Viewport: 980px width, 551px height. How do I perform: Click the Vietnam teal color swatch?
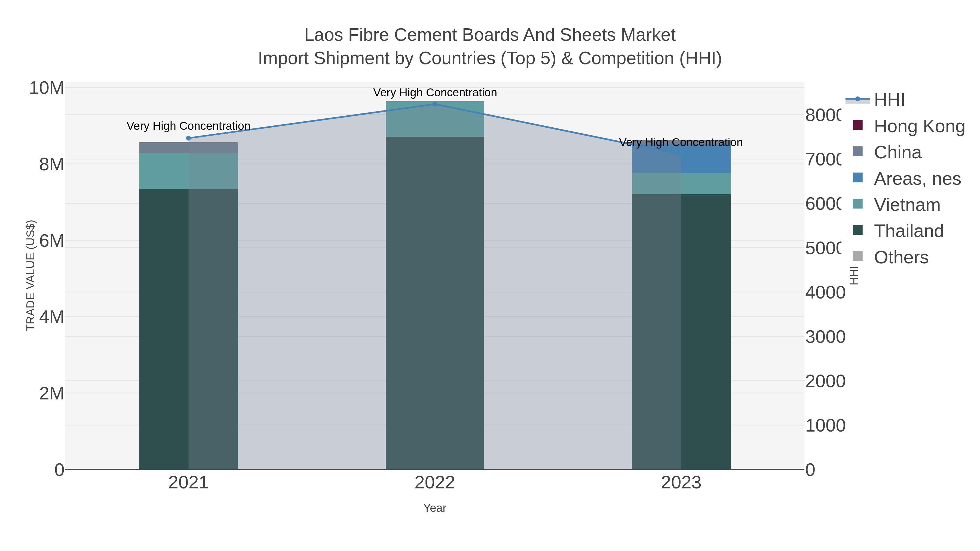(857, 204)
